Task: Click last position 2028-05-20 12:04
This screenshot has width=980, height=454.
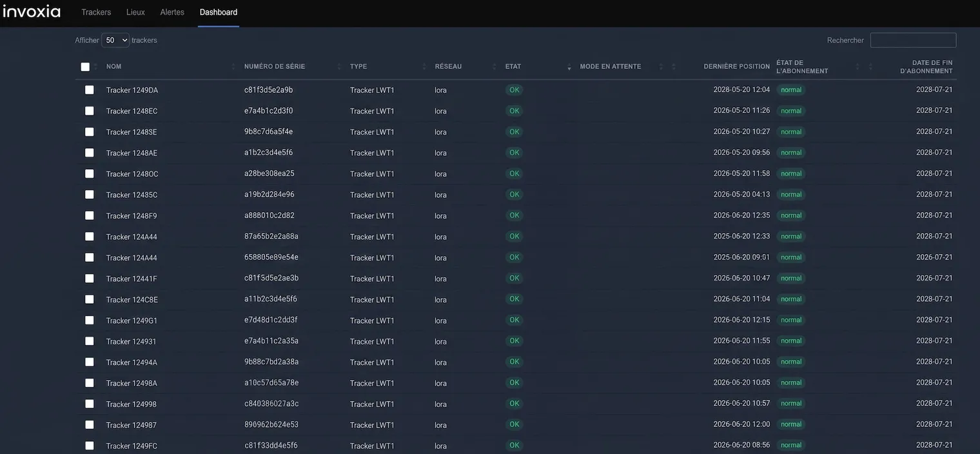Action: [741, 90]
